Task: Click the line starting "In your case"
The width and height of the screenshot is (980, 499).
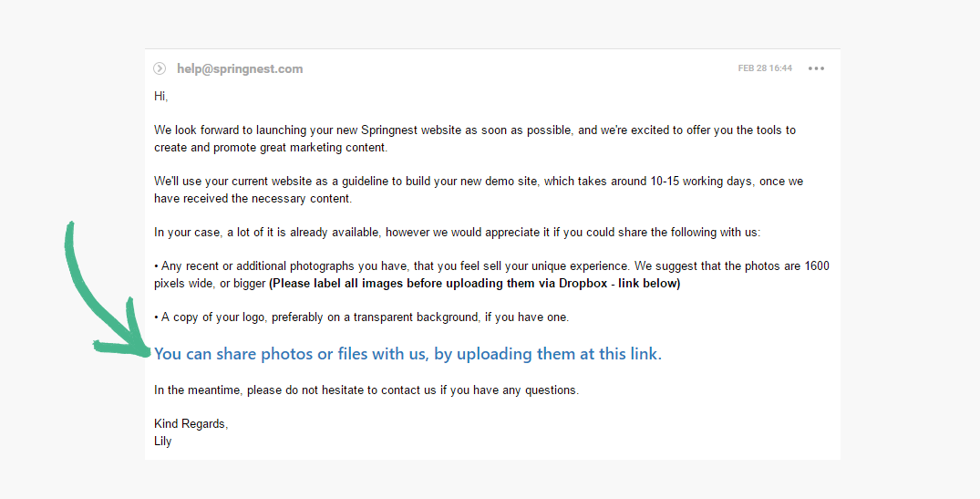Action: pos(456,233)
